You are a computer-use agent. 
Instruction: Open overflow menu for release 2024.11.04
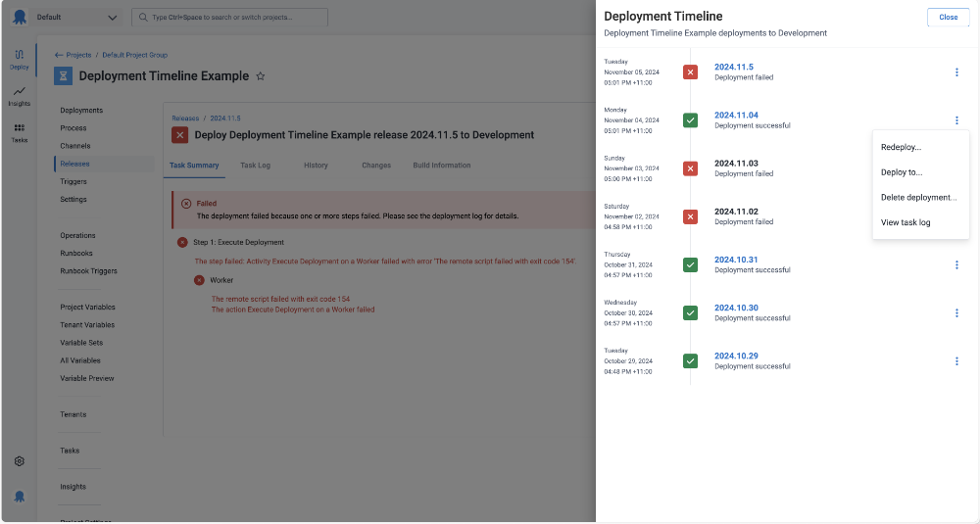coord(956,120)
